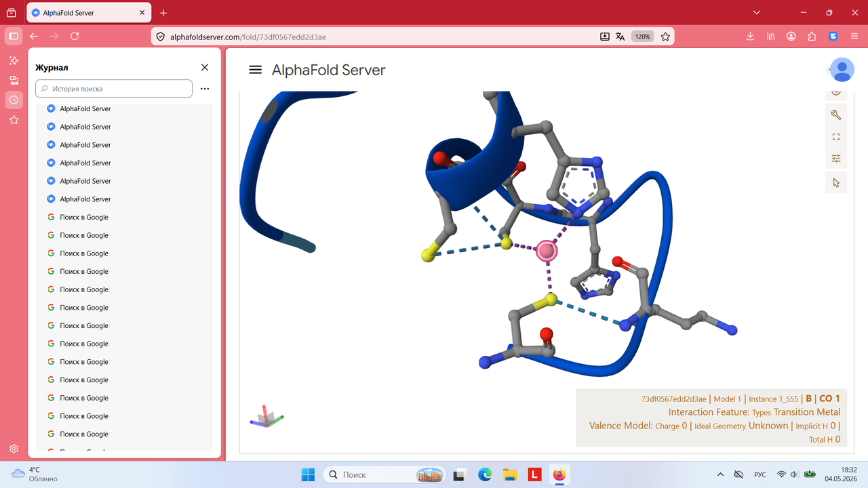Click the 'Interaction Feature: Types Transition Metal' label
Image resolution: width=868 pixels, height=488 pixels.
coord(754,412)
